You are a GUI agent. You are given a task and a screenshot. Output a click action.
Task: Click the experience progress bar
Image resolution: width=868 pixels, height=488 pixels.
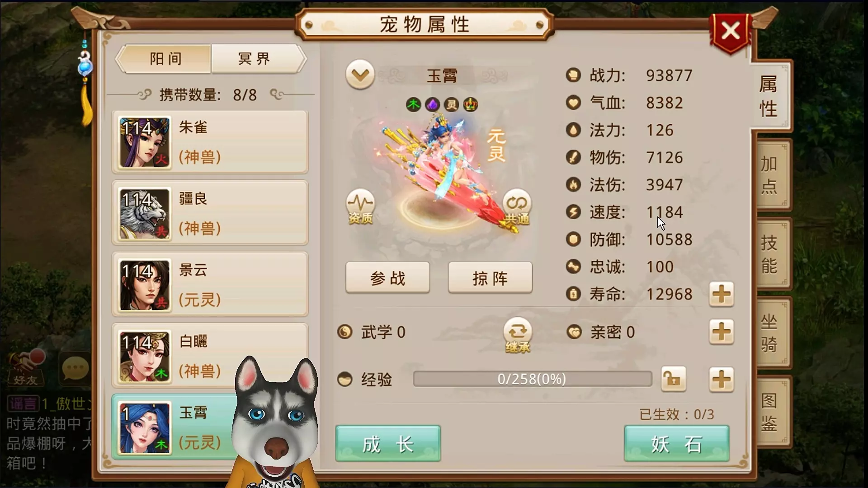(x=533, y=379)
